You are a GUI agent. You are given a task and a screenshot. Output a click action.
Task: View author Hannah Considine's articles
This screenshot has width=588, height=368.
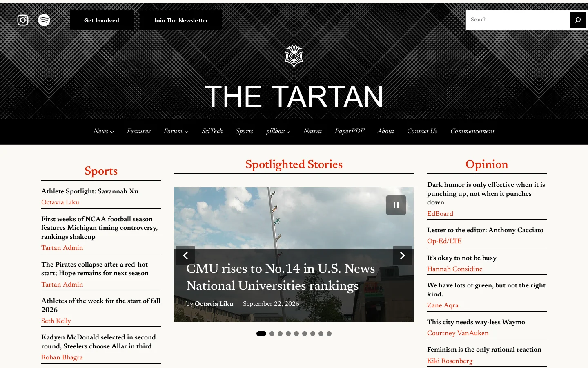(x=455, y=269)
